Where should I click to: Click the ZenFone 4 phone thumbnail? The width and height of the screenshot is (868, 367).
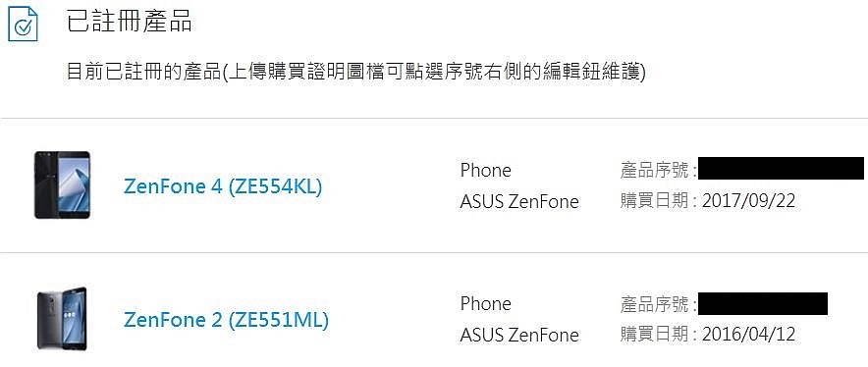(62, 184)
